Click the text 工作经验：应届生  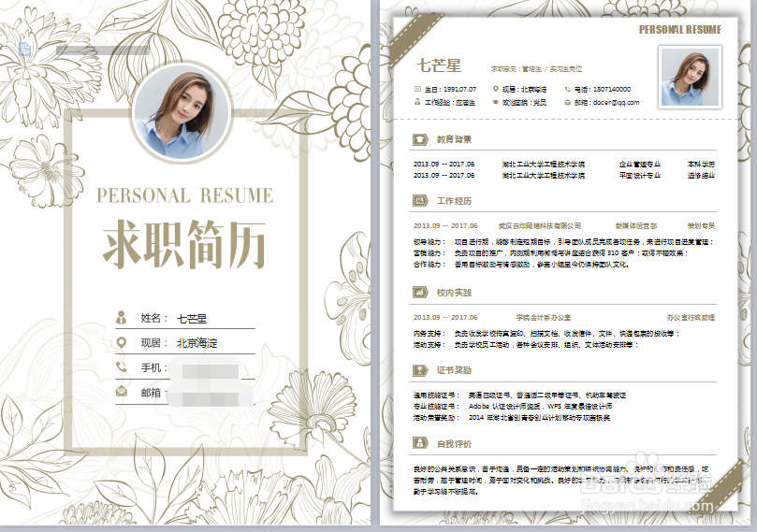[450, 102]
